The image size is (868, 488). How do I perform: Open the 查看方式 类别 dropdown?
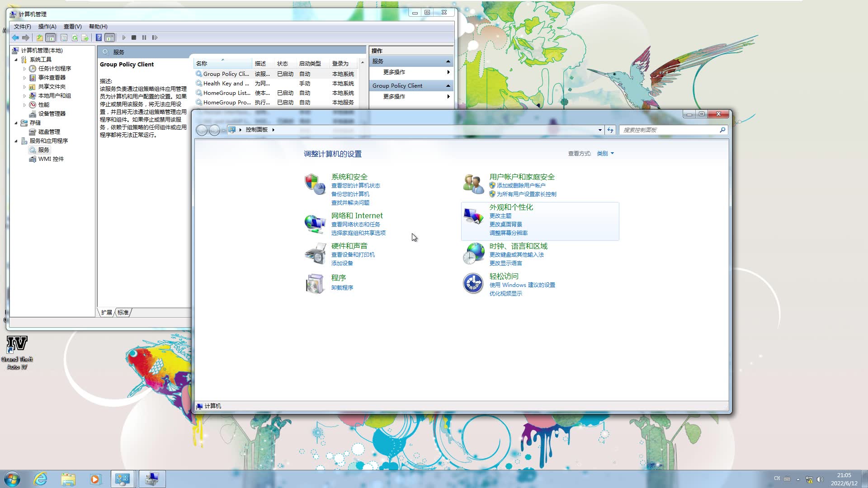(605, 154)
